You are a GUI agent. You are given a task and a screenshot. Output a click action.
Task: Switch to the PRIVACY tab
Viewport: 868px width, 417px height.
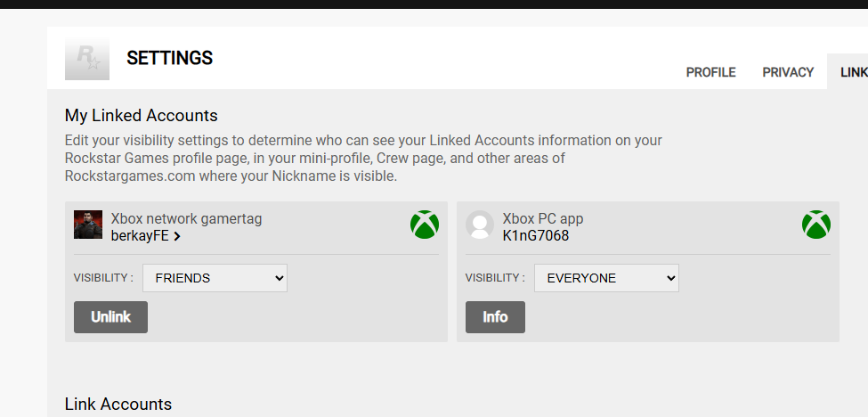click(x=788, y=72)
